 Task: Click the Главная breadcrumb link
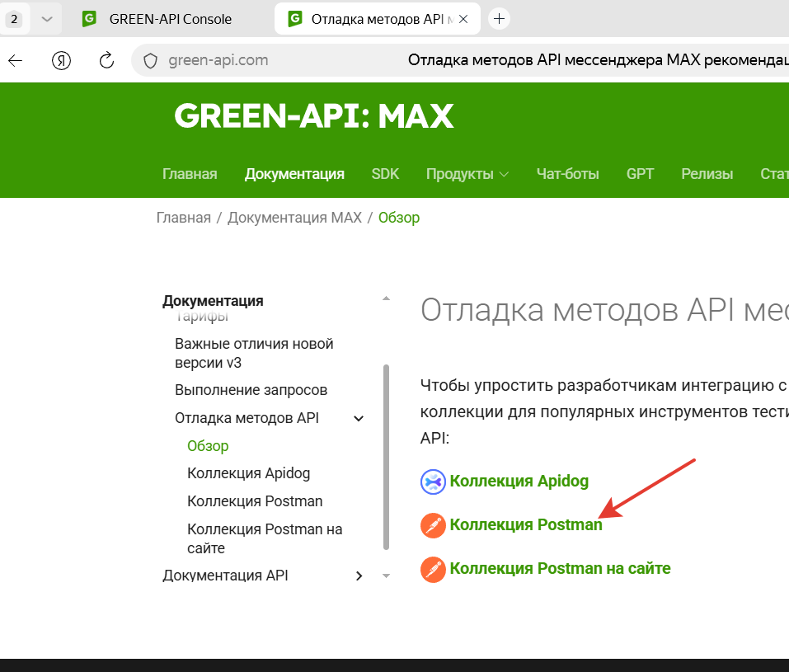click(x=183, y=217)
